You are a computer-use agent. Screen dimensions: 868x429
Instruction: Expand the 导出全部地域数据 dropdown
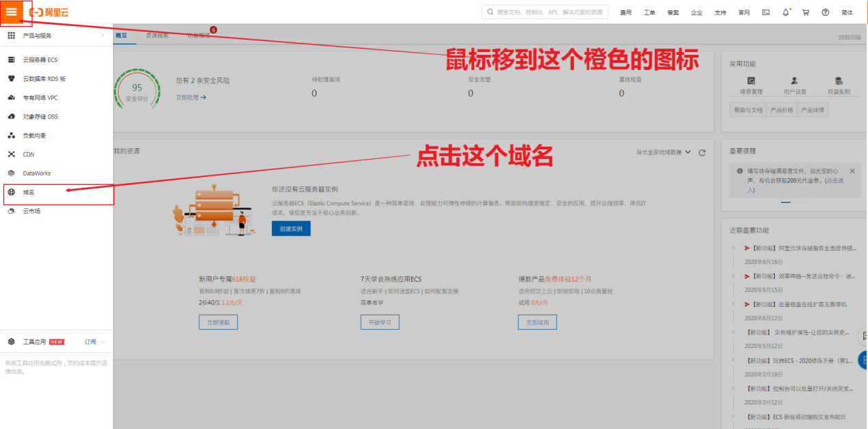pyautogui.click(x=663, y=152)
